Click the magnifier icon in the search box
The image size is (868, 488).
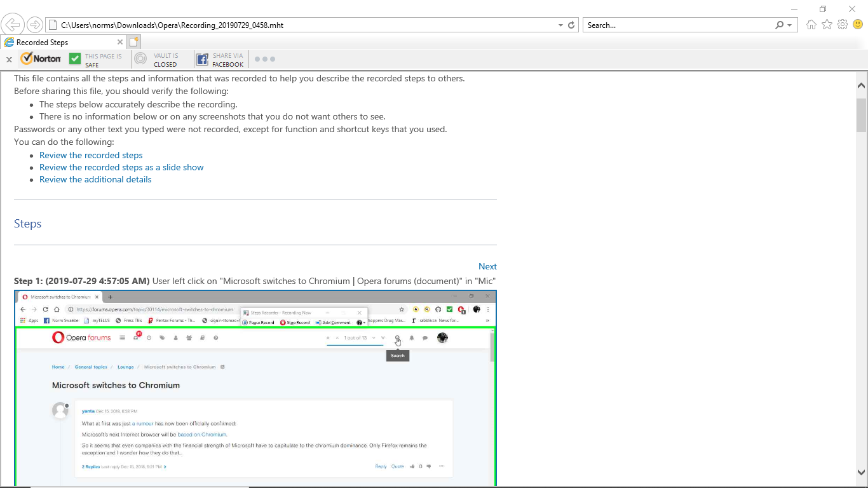click(780, 25)
